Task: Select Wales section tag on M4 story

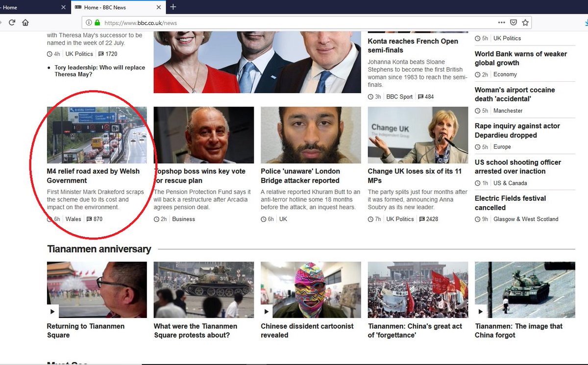Action: coord(73,219)
